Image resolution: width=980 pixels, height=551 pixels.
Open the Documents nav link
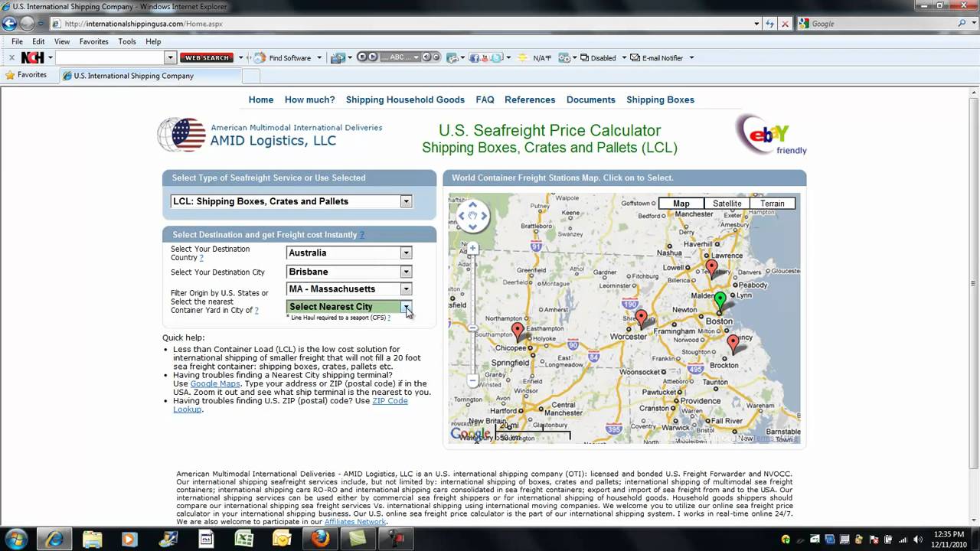click(591, 99)
